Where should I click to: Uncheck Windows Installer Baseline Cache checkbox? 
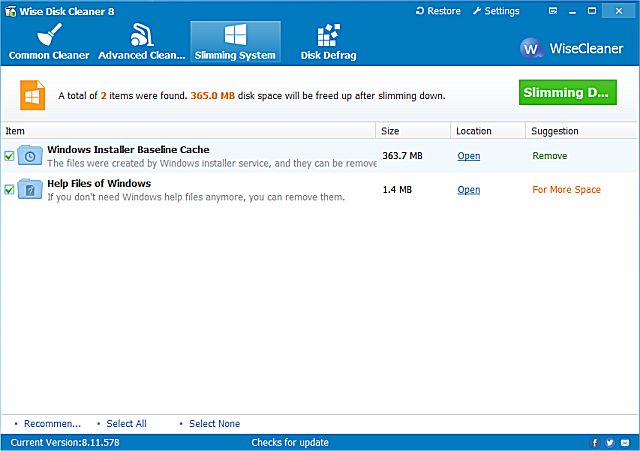coord(9,156)
